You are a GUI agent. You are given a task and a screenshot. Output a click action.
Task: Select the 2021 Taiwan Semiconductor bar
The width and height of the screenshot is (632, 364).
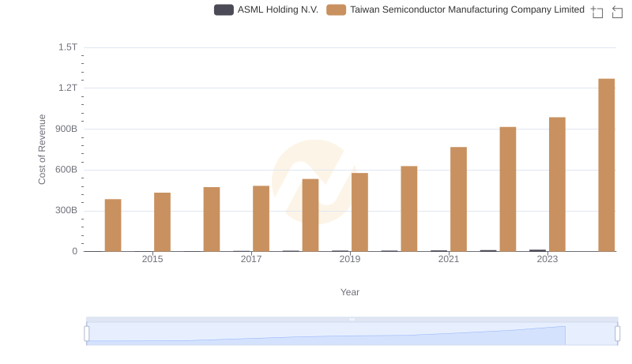click(459, 199)
